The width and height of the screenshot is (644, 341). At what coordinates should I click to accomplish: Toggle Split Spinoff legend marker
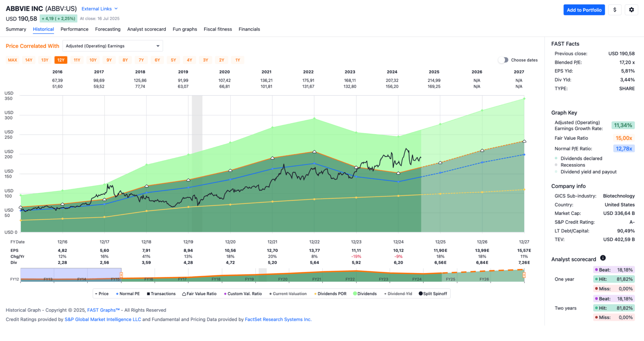click(x=433, y=294)
